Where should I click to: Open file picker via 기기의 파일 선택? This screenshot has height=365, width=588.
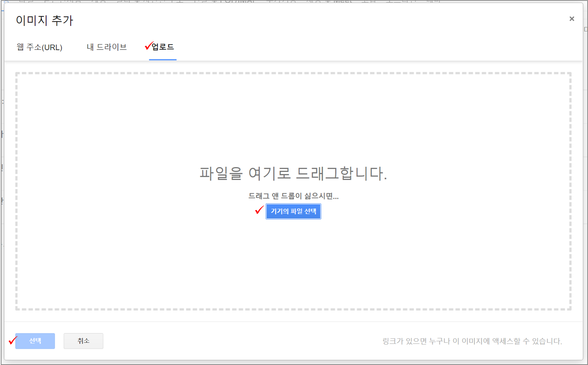point(293,211)
